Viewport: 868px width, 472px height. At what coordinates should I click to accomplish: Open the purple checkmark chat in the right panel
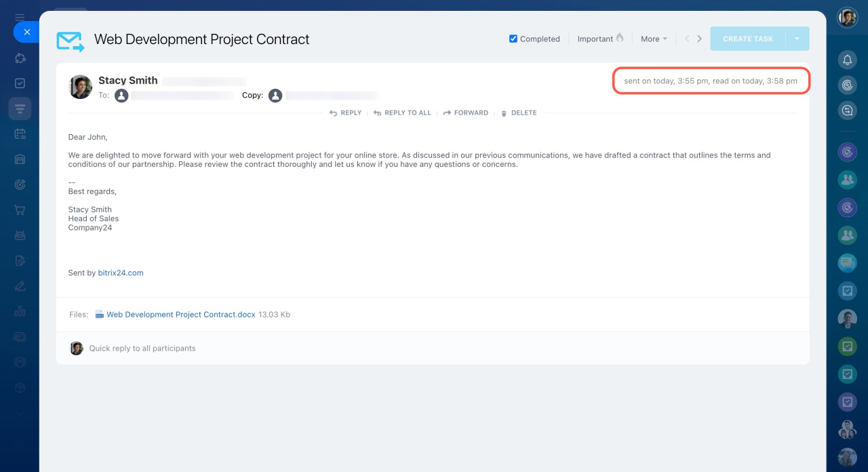pyautogui.click(x=847, y=402)
